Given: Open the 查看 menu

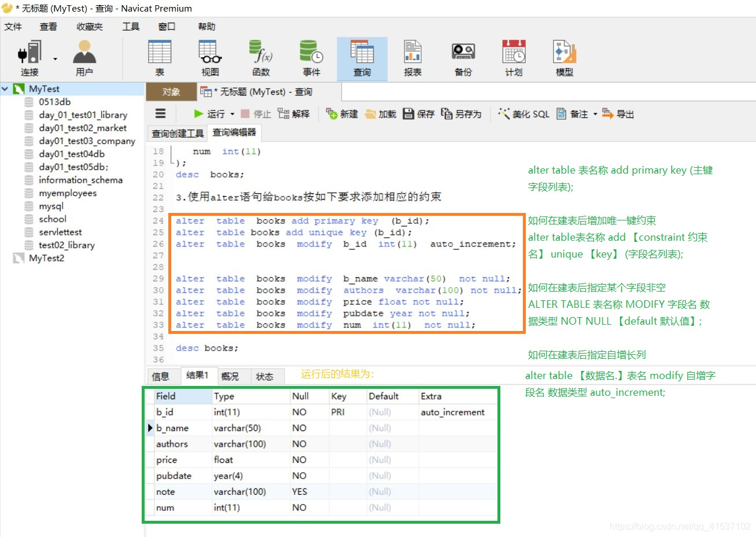Looking at the screenshot, I should click(x=49, y=27).
